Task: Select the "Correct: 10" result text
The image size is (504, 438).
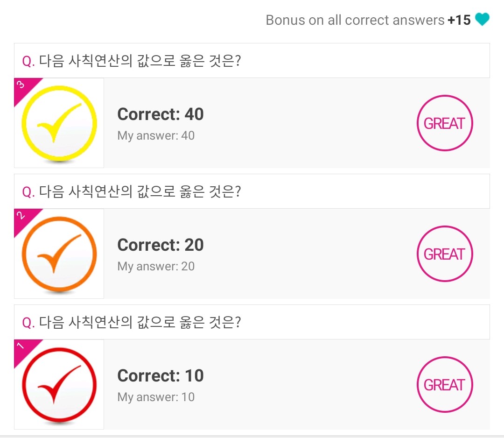Action: tap(161, 376)
